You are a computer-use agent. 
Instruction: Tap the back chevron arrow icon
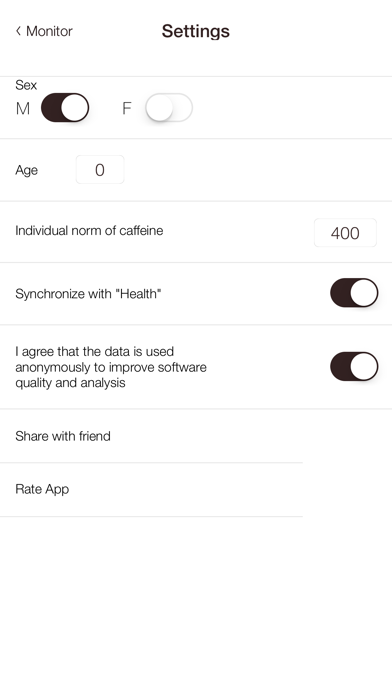18,31
